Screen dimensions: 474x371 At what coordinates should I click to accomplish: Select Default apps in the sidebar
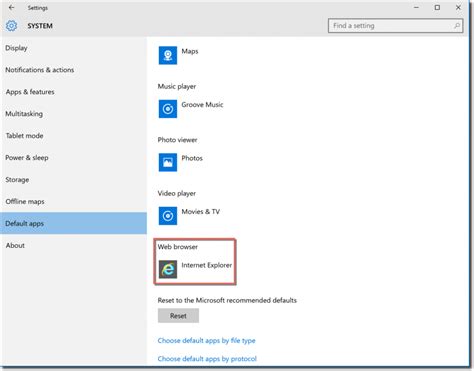pos(73,223)
